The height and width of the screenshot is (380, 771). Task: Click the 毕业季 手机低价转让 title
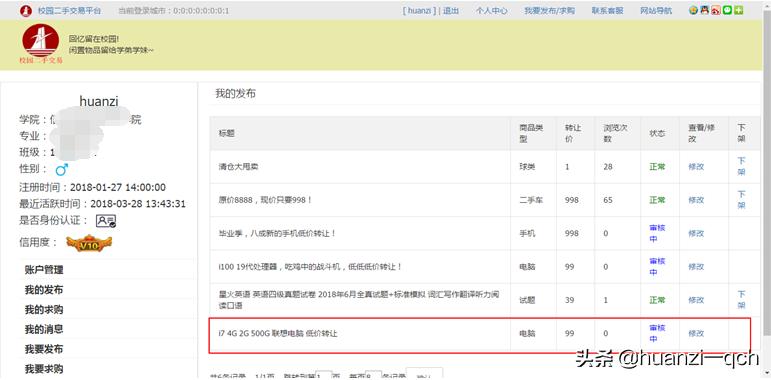click(277, 234)
